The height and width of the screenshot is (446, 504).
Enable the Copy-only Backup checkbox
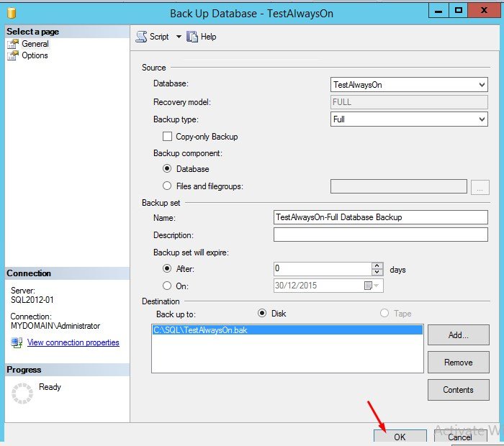pos(167,137)
